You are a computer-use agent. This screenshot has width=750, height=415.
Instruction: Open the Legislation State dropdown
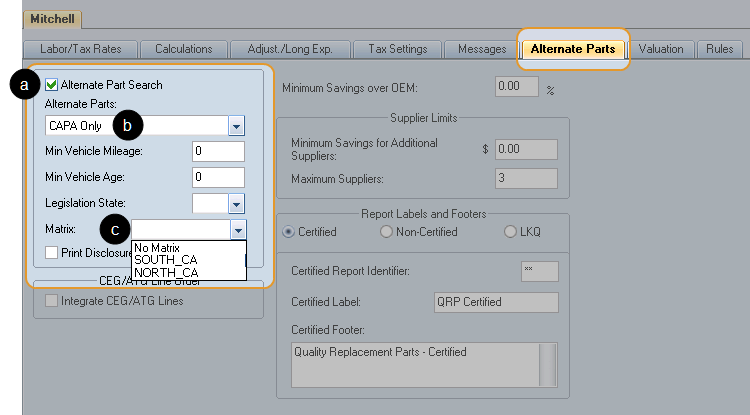tap(236, 203)
